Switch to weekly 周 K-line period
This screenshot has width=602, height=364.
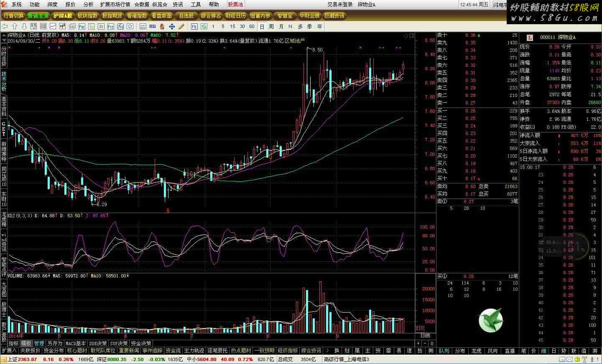pyautogui.click(x=271, y=26)
